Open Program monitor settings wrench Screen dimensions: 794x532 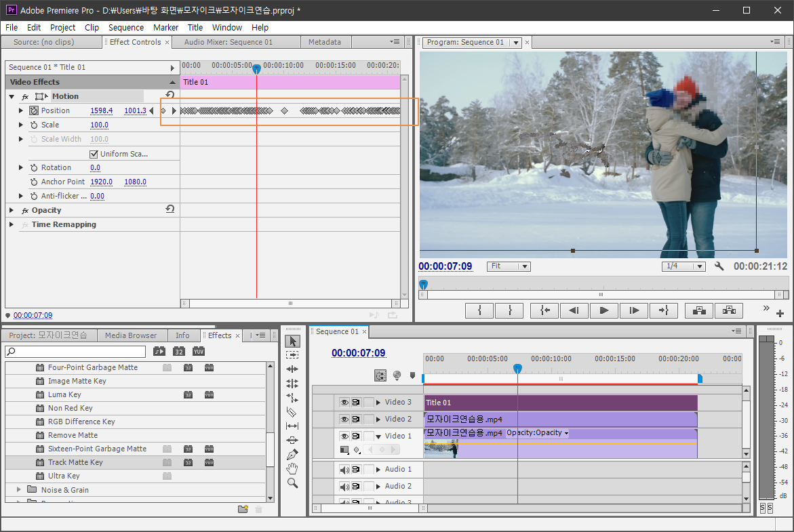pyautogui.click(x=719, y=266)
